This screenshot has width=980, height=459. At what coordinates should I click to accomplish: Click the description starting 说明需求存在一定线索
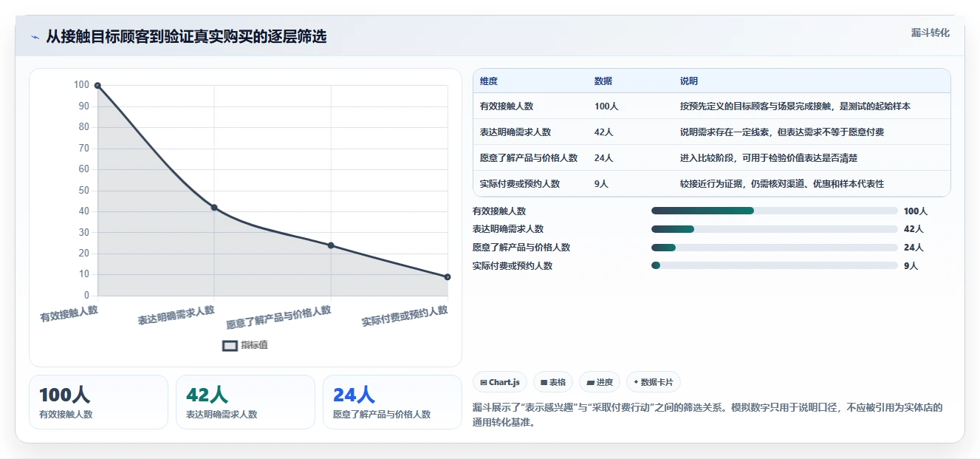[x=782, y=132]
